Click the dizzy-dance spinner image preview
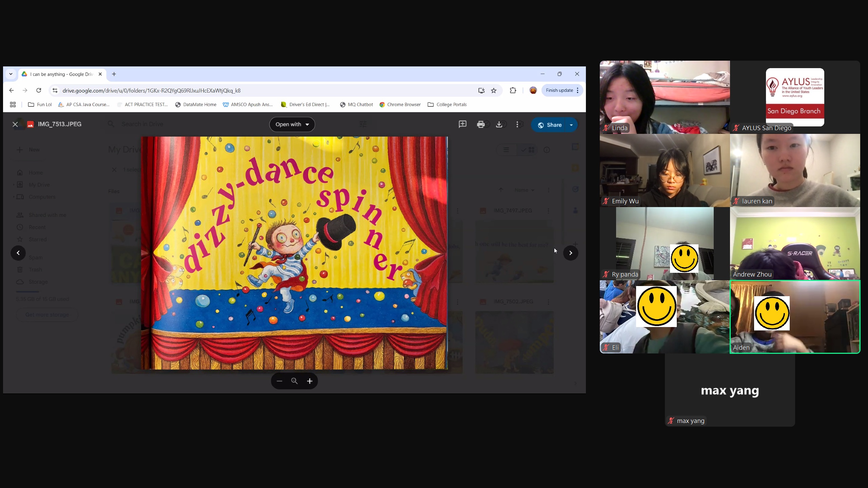The width and height of the screenshot is (868, 488). click(294, 253)
